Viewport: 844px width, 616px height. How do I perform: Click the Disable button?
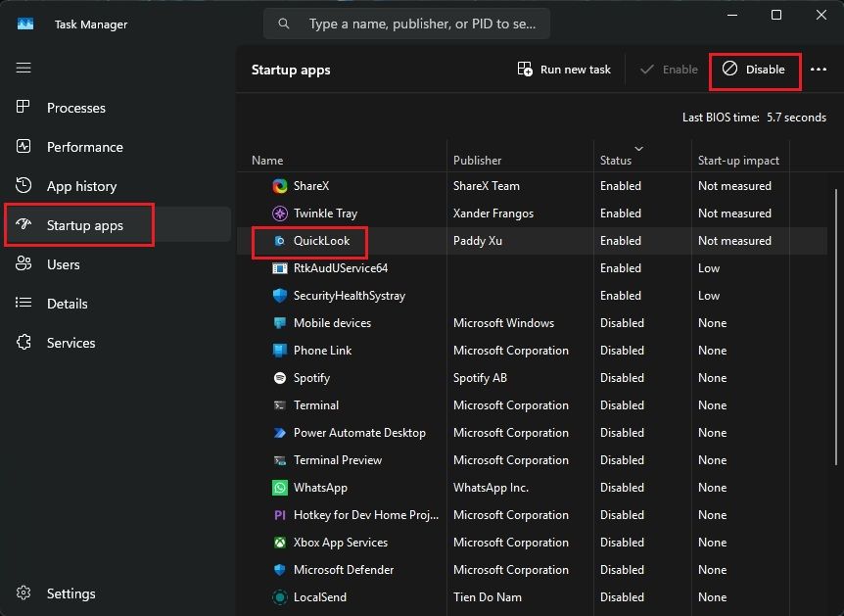click(x=755, y=70)
